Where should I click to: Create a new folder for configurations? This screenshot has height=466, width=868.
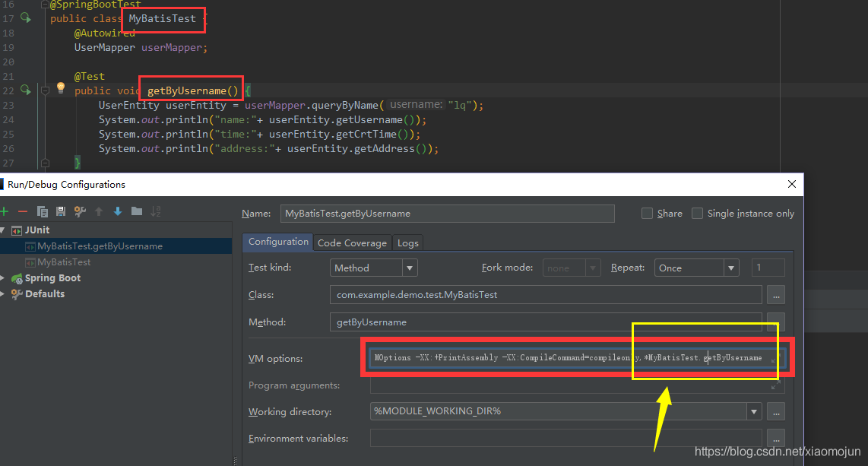pyautogui.click(x=137, y=211)
